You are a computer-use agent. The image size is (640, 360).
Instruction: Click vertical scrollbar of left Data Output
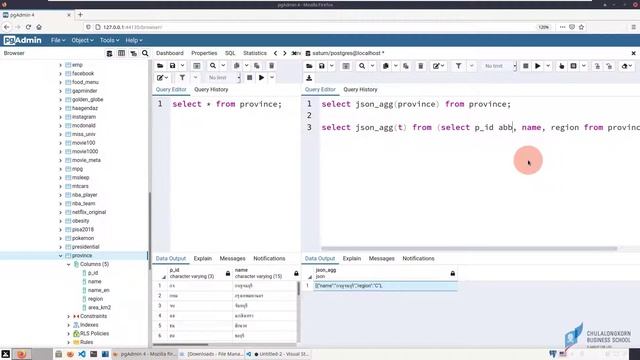tap(298, 289)
